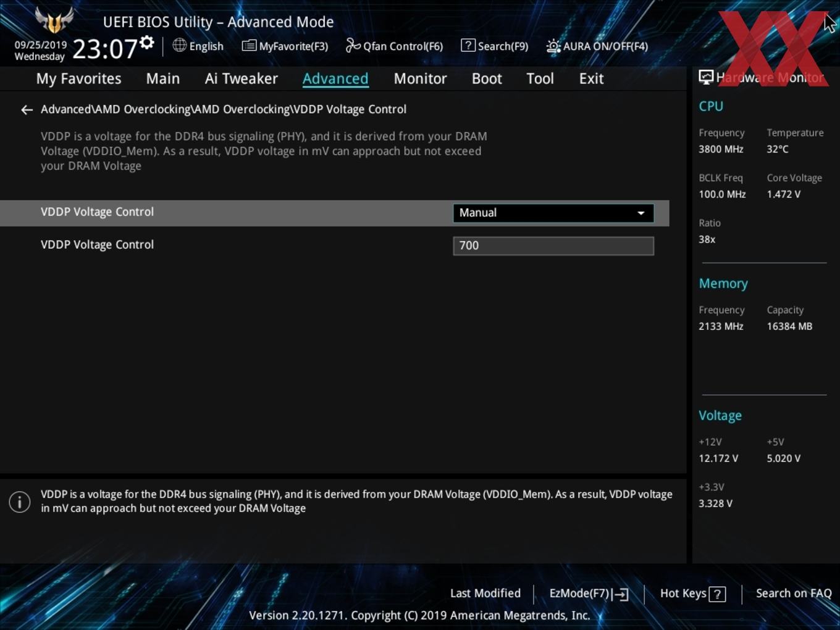Click the CPU section heading
This screenshot has width=840, height=630.
pos(711,106)
